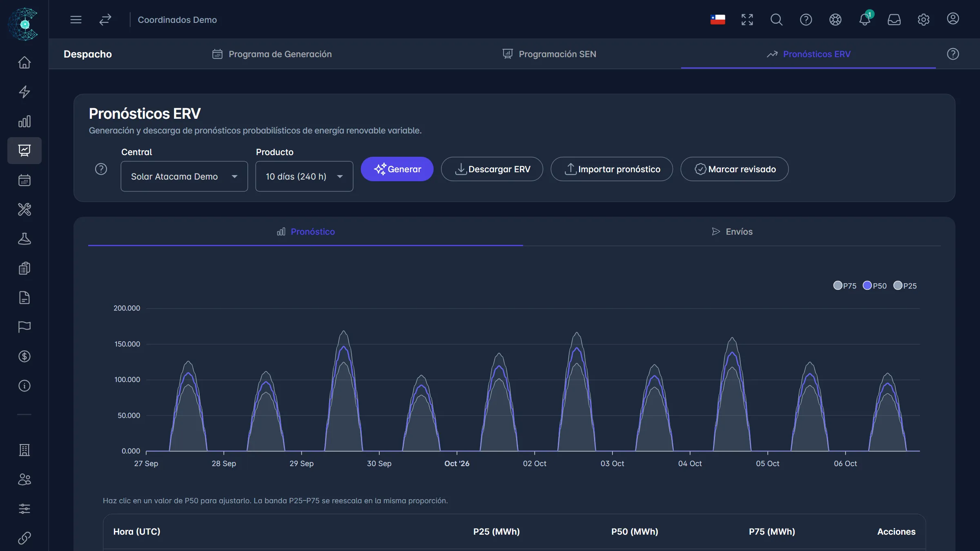980x551 pixels.
Task: Open lab flask sidebar icon
Action: (x=24, y=239)
